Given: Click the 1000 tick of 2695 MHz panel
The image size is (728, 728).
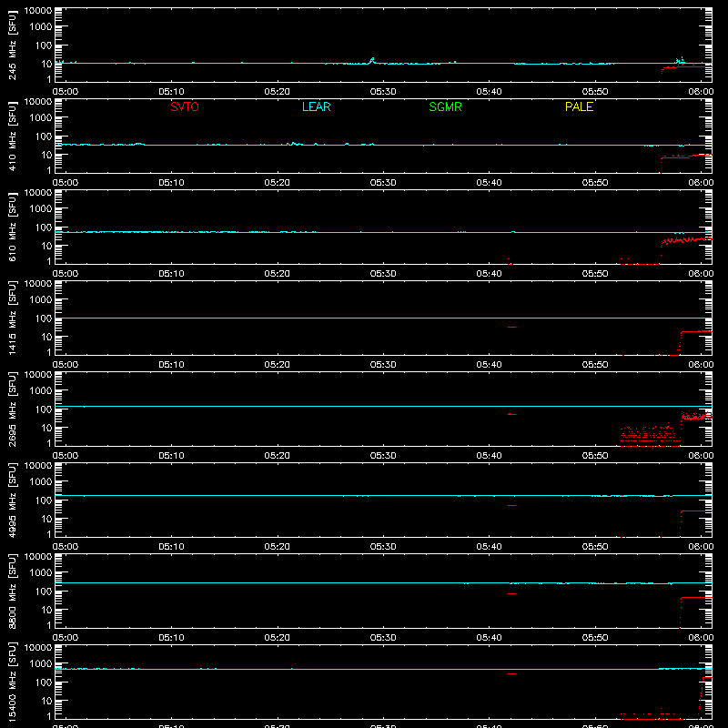Looking at the screenshot, I should tap(41, 391).
